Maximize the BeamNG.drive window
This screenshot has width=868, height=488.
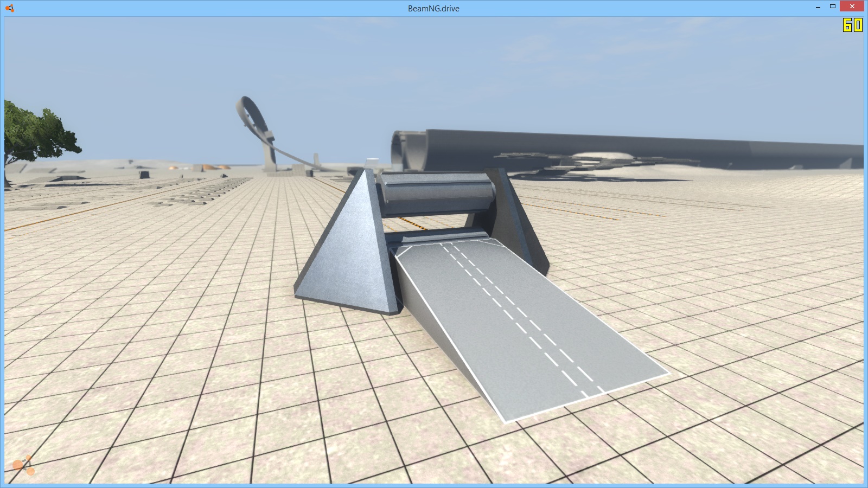point(833,7)
